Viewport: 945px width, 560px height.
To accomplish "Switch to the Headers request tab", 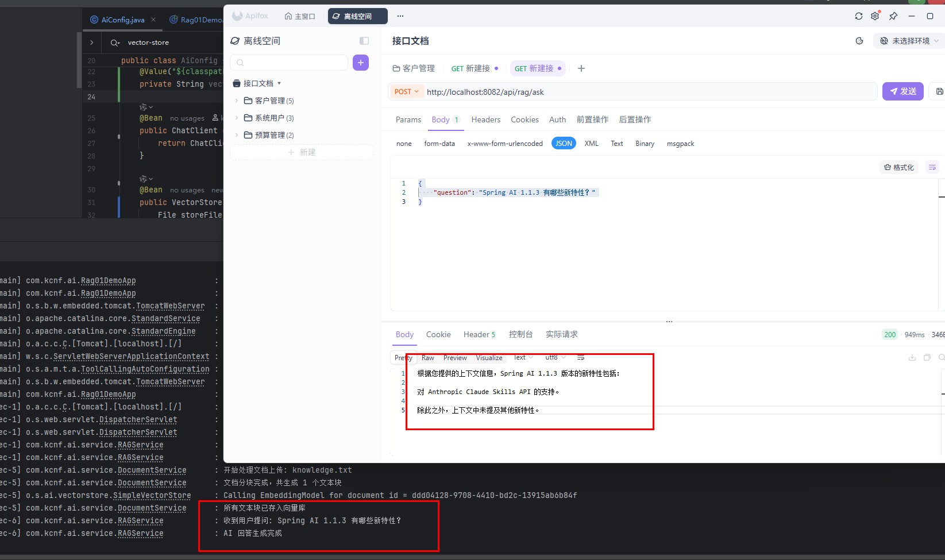I will 485,119.
